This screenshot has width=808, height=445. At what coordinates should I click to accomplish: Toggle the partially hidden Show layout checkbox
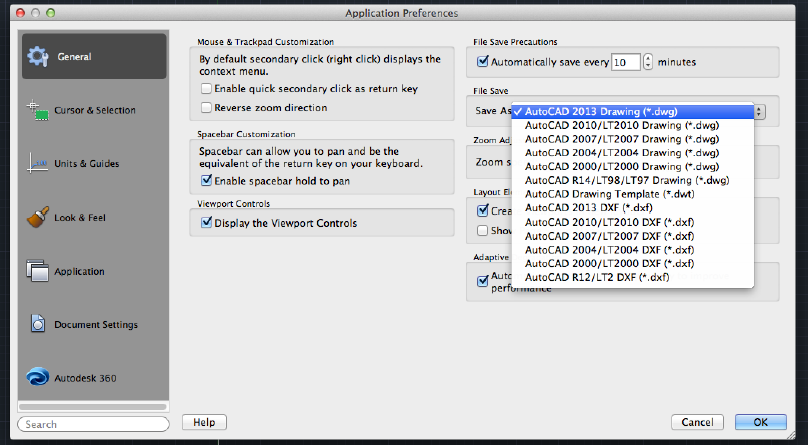(x=482, y=231)
